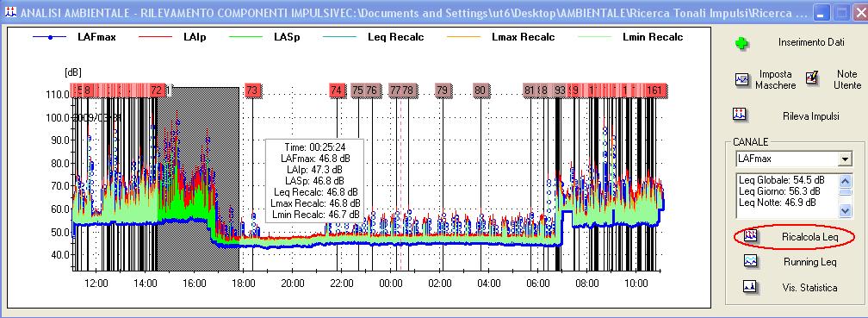The image size is (868, 318).
Task: Select the Note Utente label
Action: (847, 80)
